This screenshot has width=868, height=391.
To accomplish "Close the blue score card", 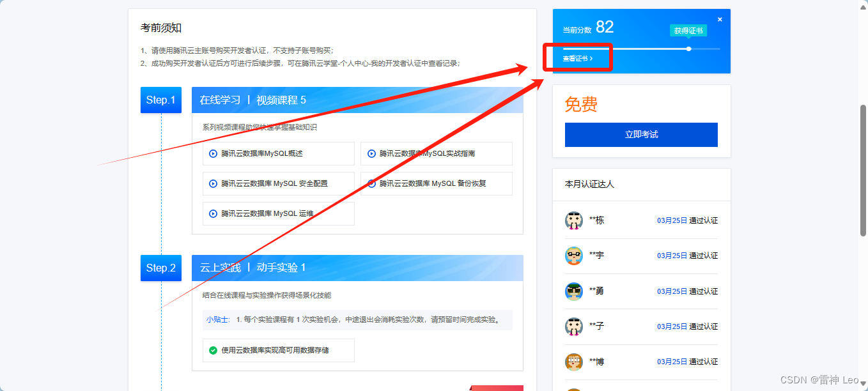I will (x=720, y=19).
